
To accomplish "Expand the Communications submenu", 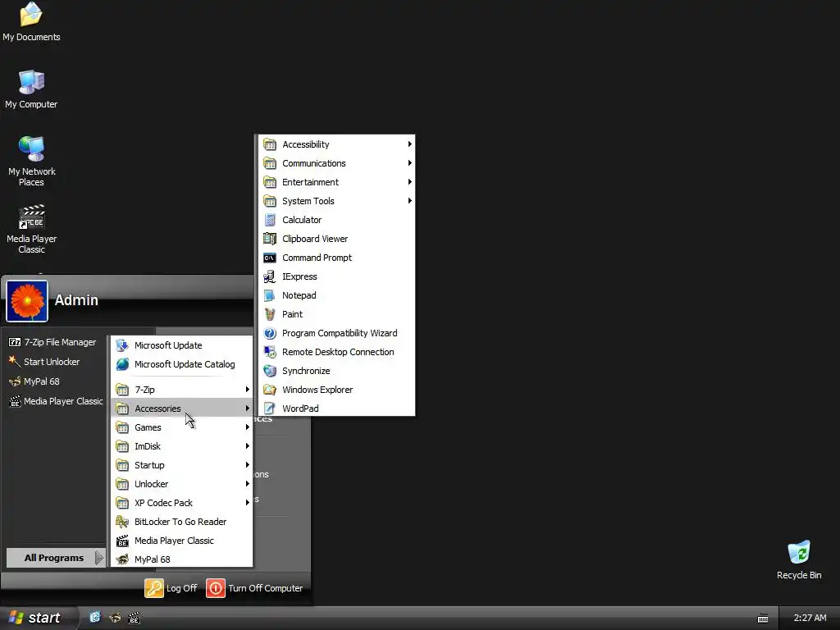I will click(336, 163).
